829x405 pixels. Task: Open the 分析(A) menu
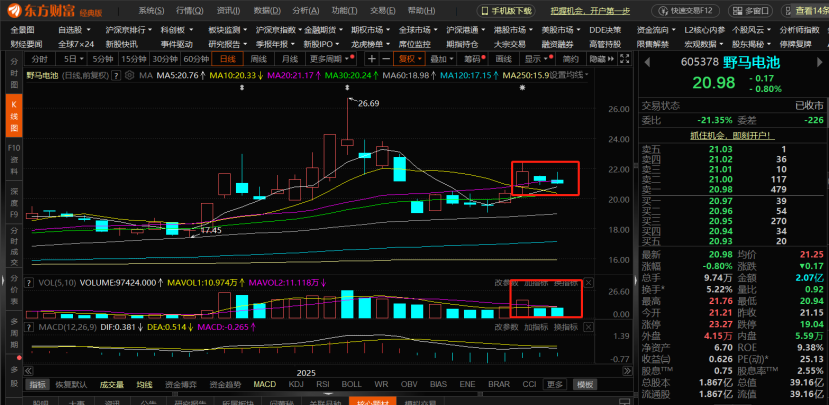pos(306,11)
